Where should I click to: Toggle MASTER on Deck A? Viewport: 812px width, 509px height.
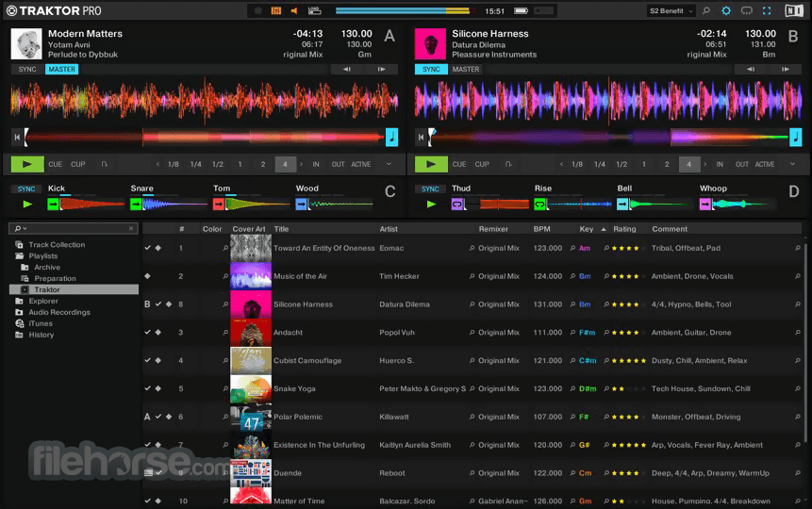coord(61,69)
